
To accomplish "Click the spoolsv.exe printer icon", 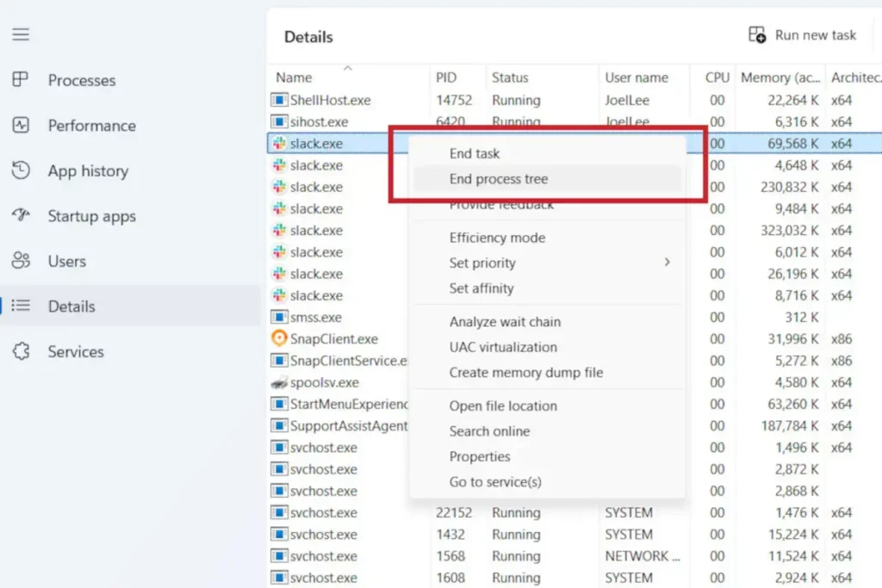I will pyautogui.click(x=279, y=382).
